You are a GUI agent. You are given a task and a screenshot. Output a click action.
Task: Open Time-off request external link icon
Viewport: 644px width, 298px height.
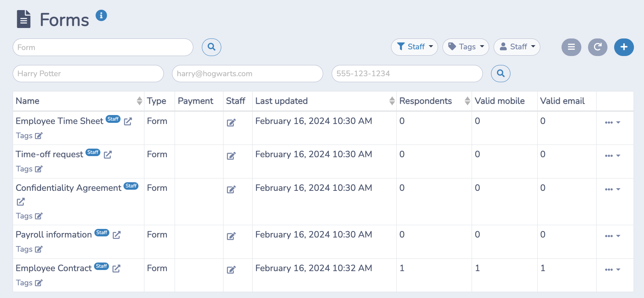pyautogui.click(x=108, y=155)
